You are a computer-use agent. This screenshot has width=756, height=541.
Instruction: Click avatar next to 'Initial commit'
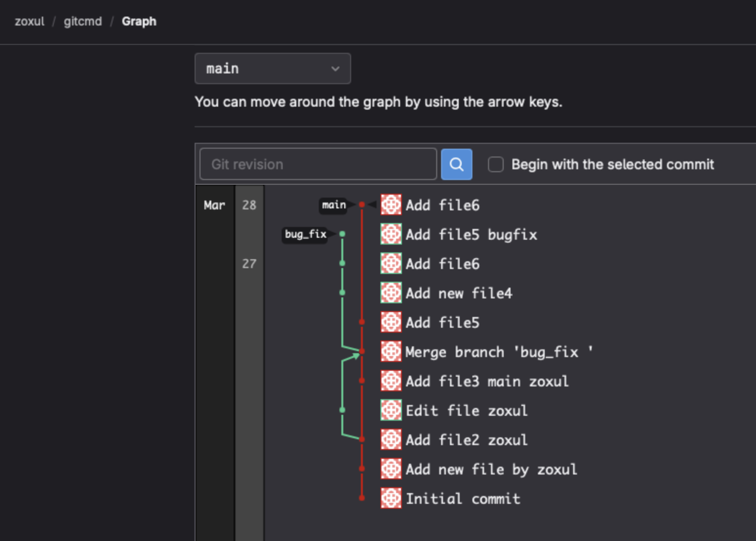tap(391, 498)
